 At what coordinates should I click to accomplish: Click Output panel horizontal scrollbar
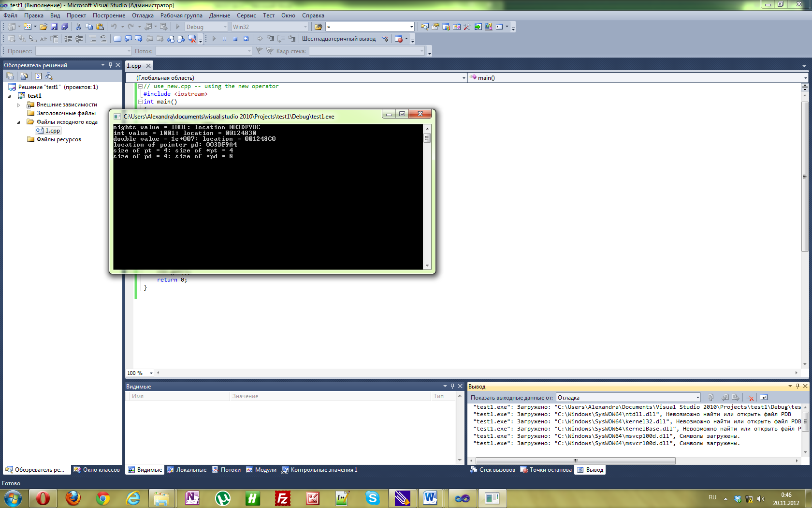(x=575, y=461)
